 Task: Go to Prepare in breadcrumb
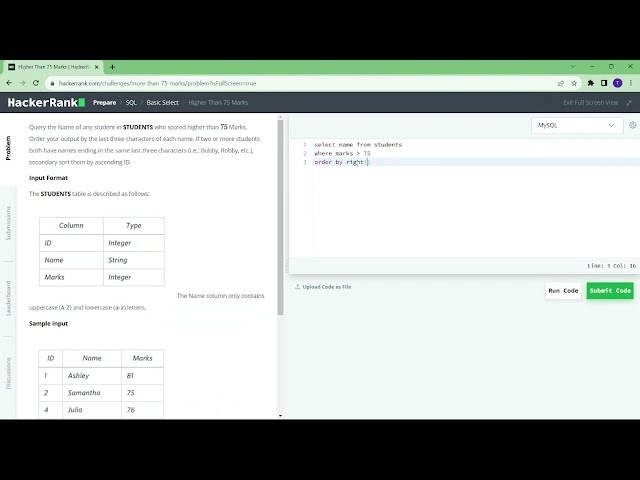click(104, 102)
